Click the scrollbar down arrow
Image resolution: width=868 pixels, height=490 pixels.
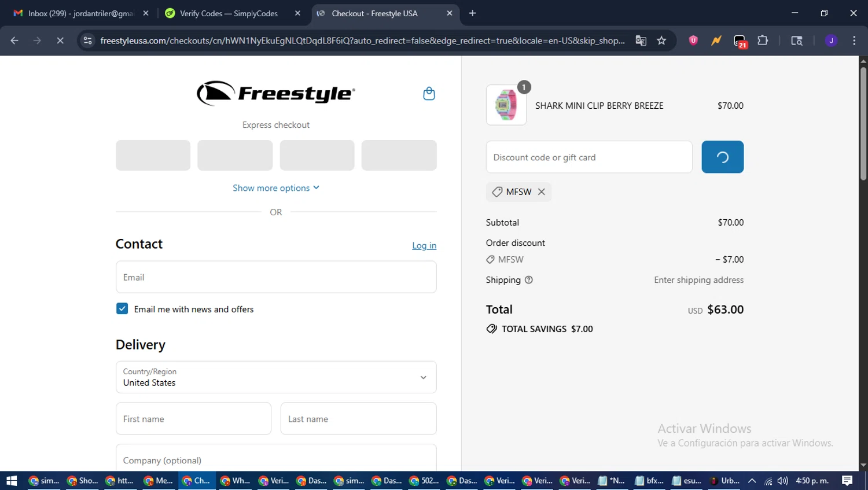point(863,465)
